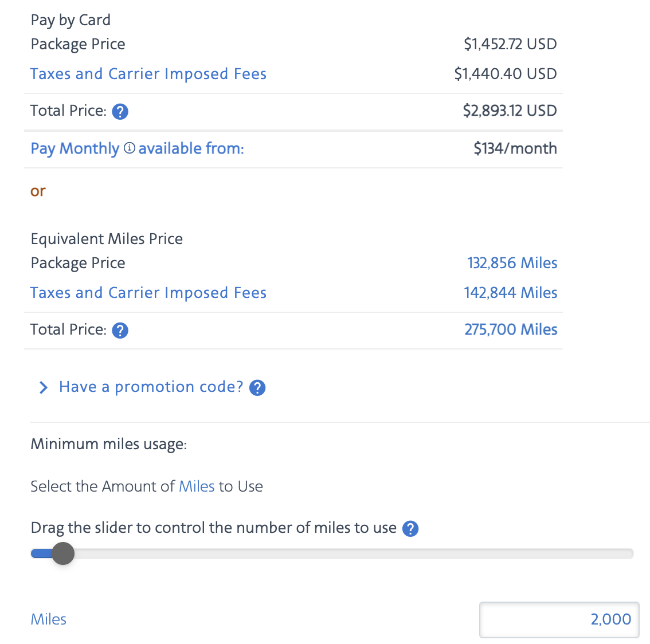Click the miles usage slider handle
Viewport: 650px width, 644px height.
pyautogui.click(x=63, y=553)
